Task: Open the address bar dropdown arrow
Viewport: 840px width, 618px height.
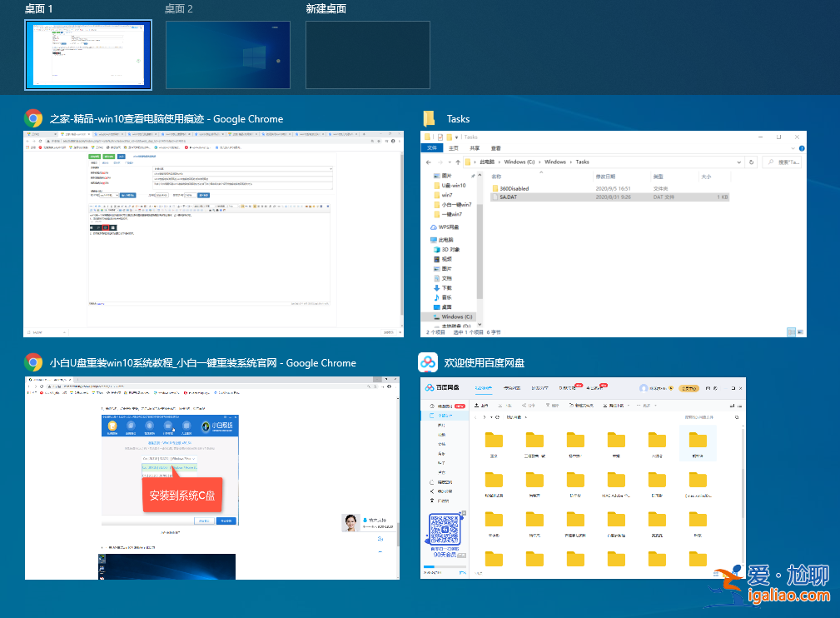Action: [738, 162]
